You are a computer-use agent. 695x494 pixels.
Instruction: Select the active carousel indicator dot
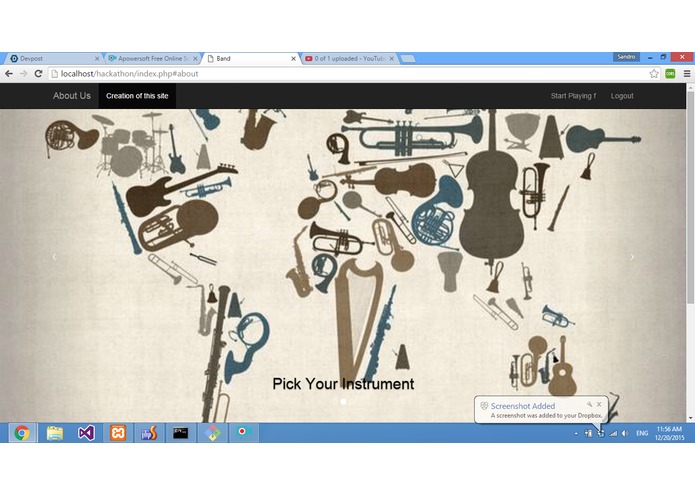click(343, 402)
